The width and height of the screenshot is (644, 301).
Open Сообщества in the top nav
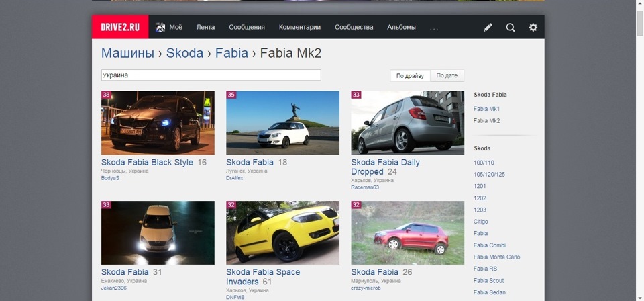click(x=354, y=27)
